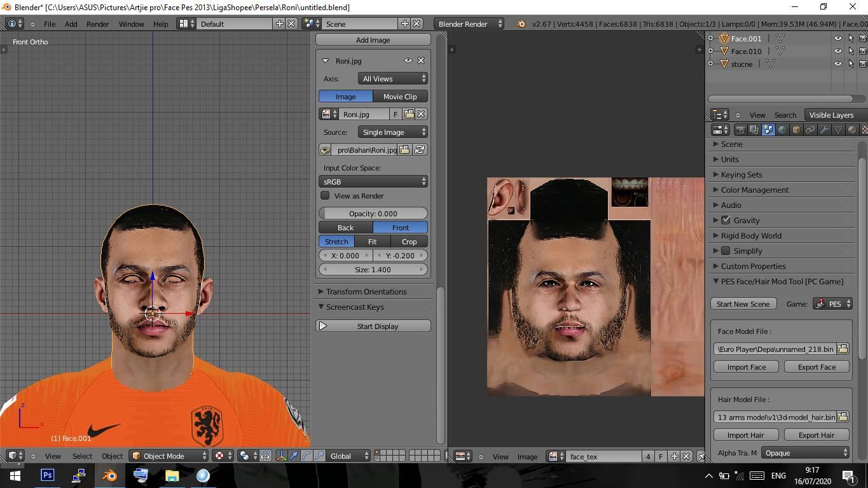Click the Import Face button
Viewport: 868px width, 488px height.
pyautogui.click(x=747, y=367)
